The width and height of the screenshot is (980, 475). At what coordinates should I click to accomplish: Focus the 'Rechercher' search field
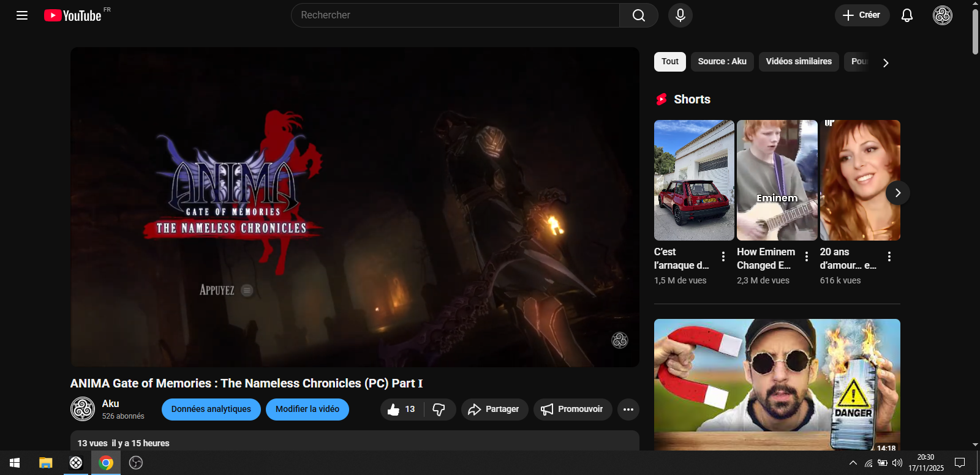tap(454, 15)
